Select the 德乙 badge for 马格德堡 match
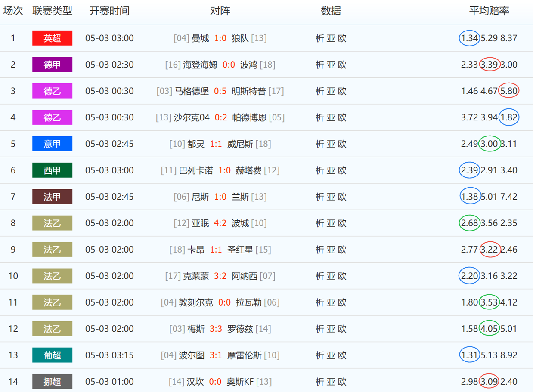 pos(52,91)
